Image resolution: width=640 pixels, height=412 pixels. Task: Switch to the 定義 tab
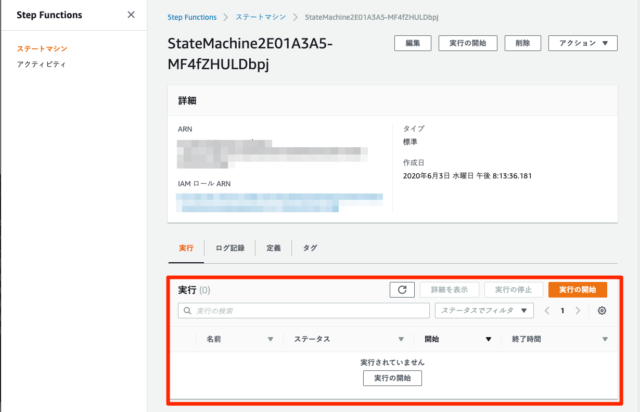pyautogui.click(x=273, y=248)
